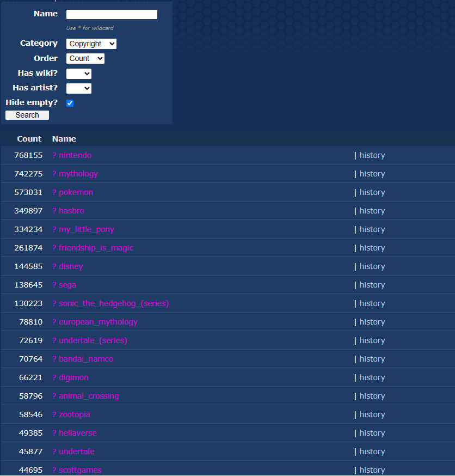View history for the hellaverse tag
455x476 pixels.
click(x=372, y=433)
